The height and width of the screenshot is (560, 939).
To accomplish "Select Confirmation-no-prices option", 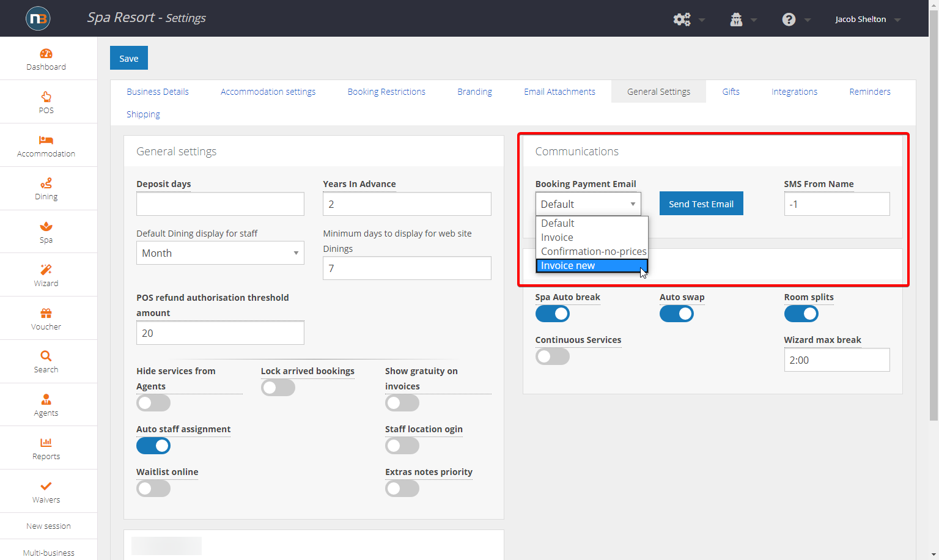I will click(x=592, y=251).
